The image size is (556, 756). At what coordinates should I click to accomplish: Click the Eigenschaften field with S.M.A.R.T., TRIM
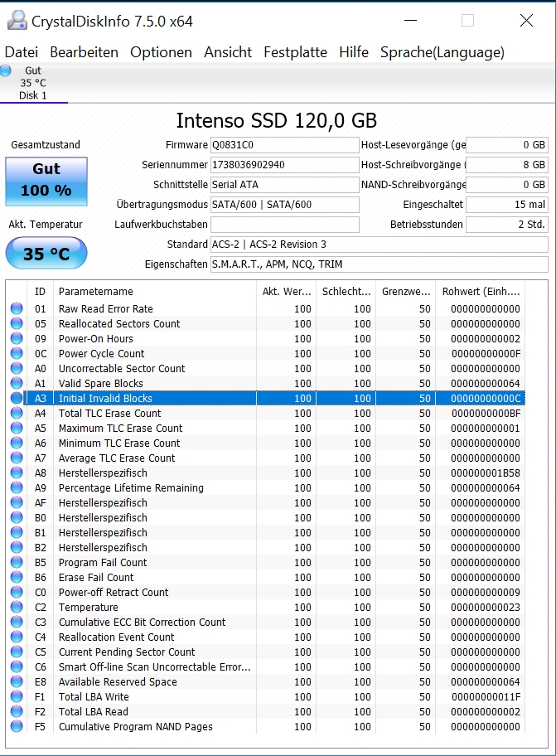(380, 264)
